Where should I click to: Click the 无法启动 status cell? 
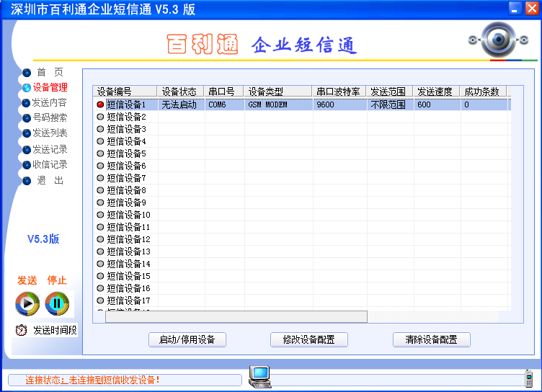click(x=179, y=104)
